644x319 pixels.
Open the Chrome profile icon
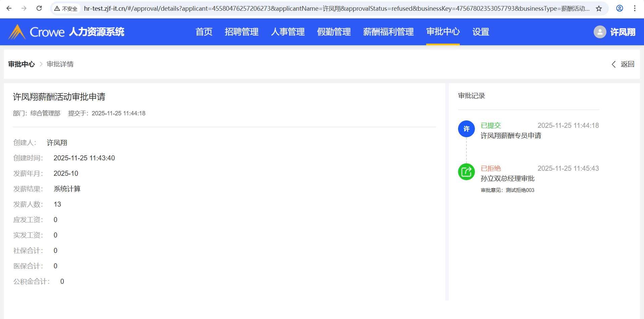tap(620, 8)
